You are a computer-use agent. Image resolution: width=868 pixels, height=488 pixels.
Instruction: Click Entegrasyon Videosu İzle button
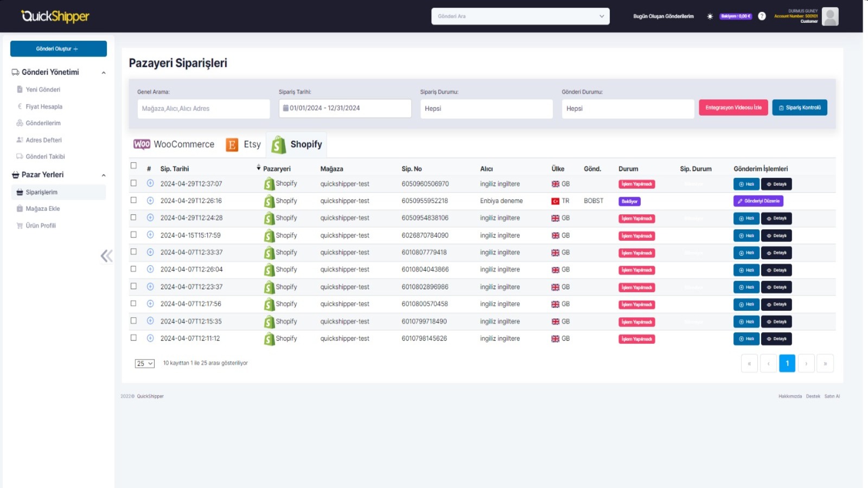pyautogui.click(x=733, y=107)
